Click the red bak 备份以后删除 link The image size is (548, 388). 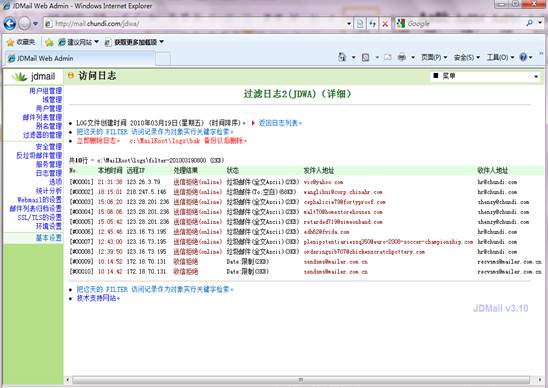pos(187,141)
